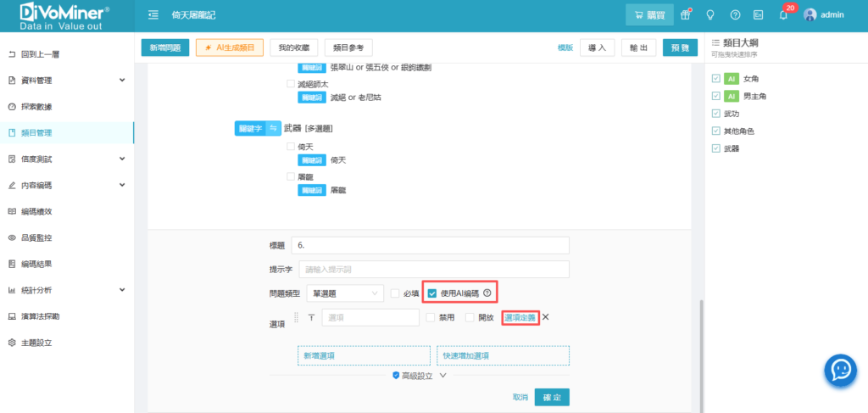The width and height of the screenshot is (868, 413).
Task: Delete the option row with X icon
Action: 546,317
